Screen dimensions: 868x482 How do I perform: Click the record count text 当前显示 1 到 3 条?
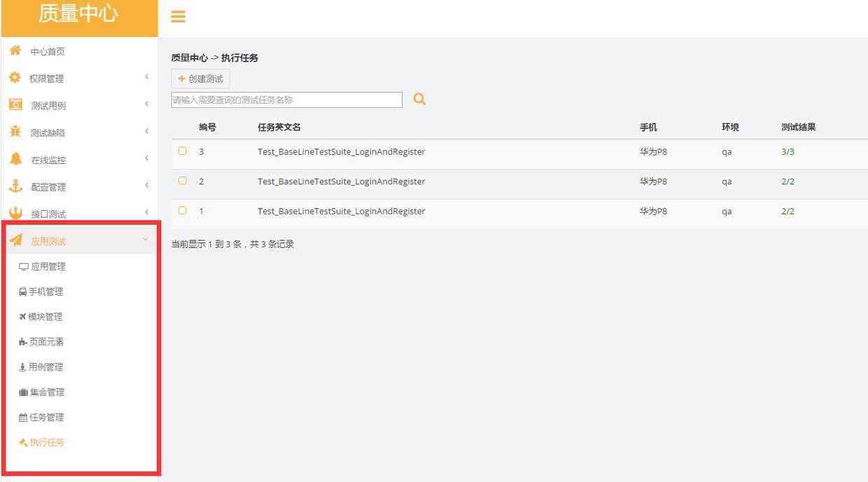click(206, 245)
